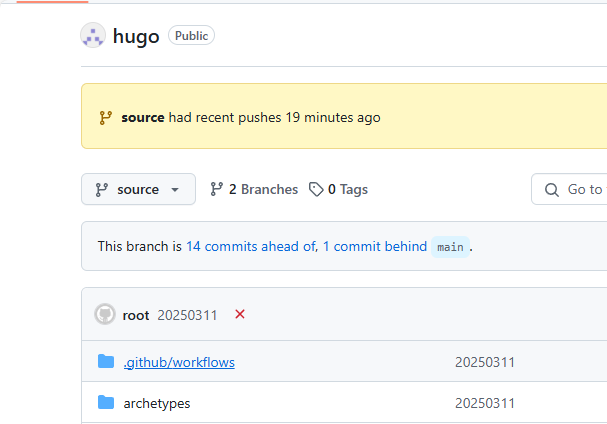This screenshot has width=607, height=424.
Task: Click the branch icon in the recent pushes banner
Action: click(106, 118)
